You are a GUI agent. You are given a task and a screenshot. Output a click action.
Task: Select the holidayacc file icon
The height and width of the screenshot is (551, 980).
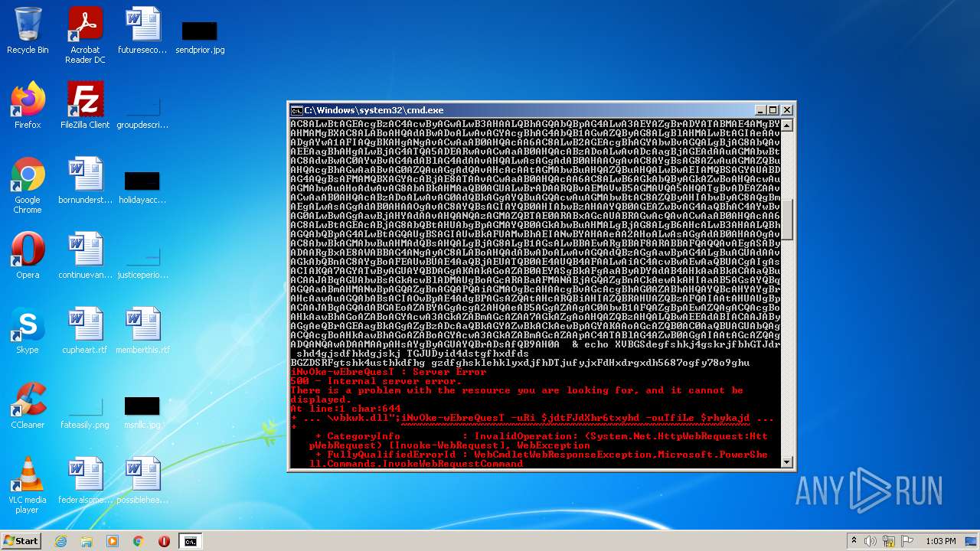coord(142,187)
